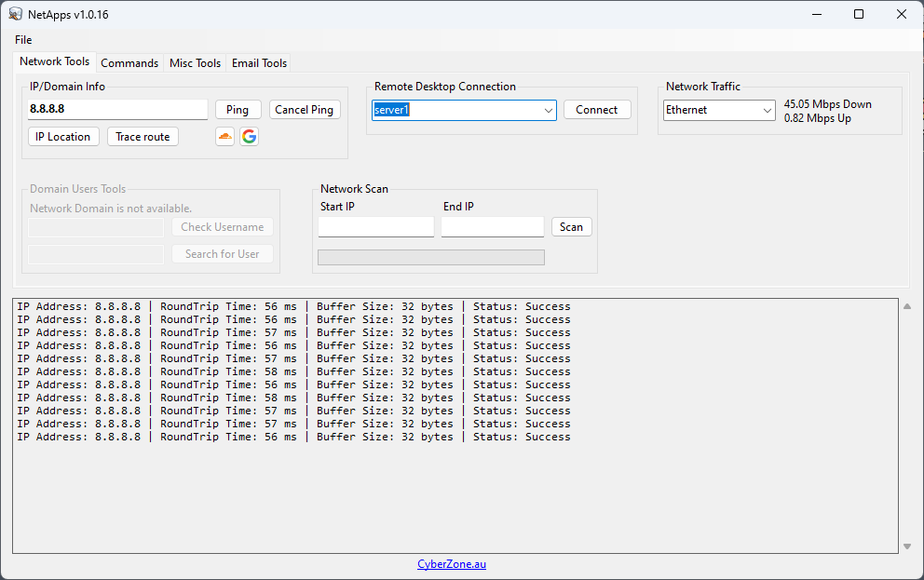Run Trace route

(x=143, y=137)
